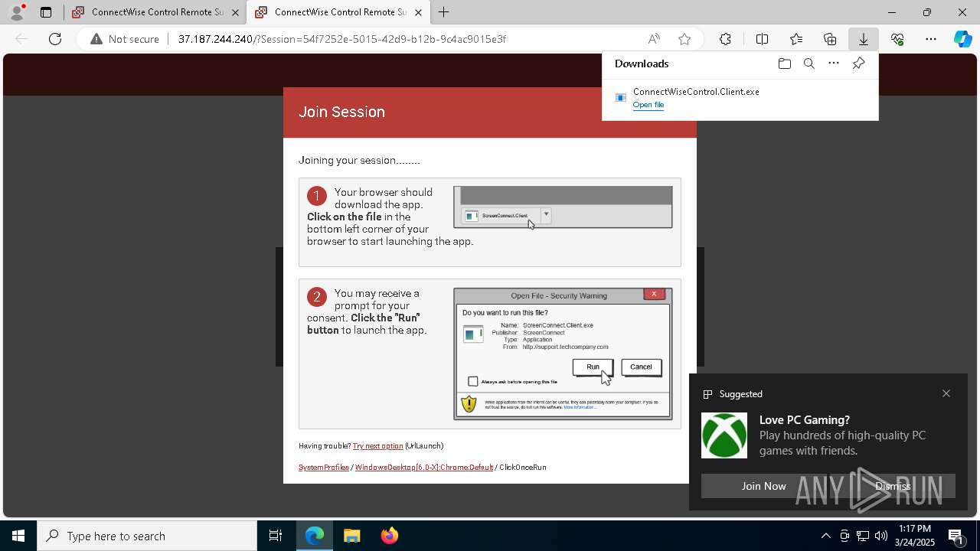The image size is (980, 551).
Task: Focus the taskbar search box
Action: 147,536
